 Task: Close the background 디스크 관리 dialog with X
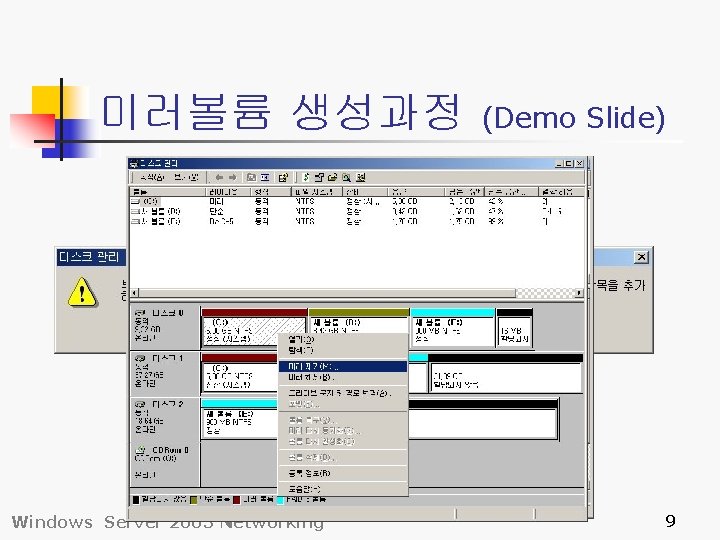[x=641, y=257]
